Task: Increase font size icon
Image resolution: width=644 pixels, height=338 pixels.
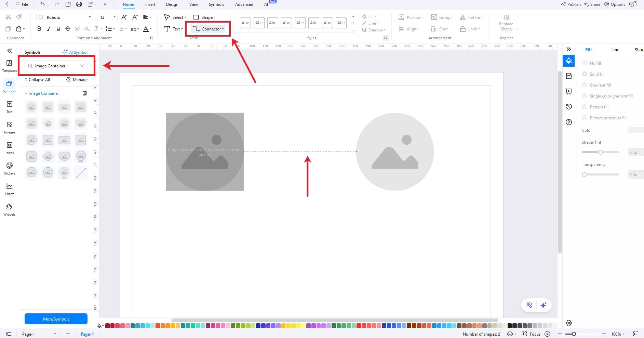Action: pyautogui.click(x=124, y=17)
